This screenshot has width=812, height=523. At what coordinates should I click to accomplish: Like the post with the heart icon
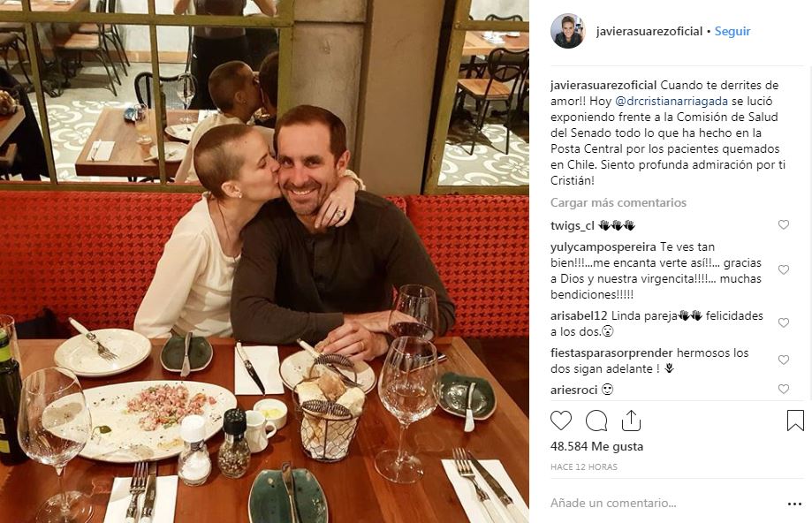pos(561,421)
